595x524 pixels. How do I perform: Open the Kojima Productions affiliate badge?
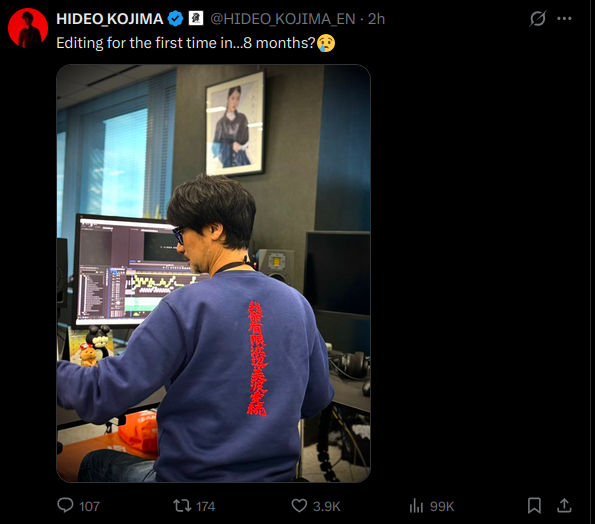click(x=196, y=18)
